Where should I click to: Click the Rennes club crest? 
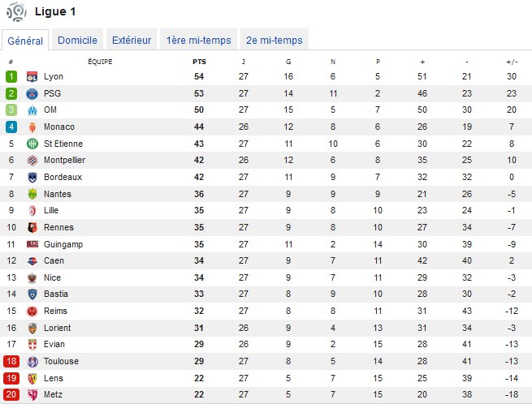(32, 227)
